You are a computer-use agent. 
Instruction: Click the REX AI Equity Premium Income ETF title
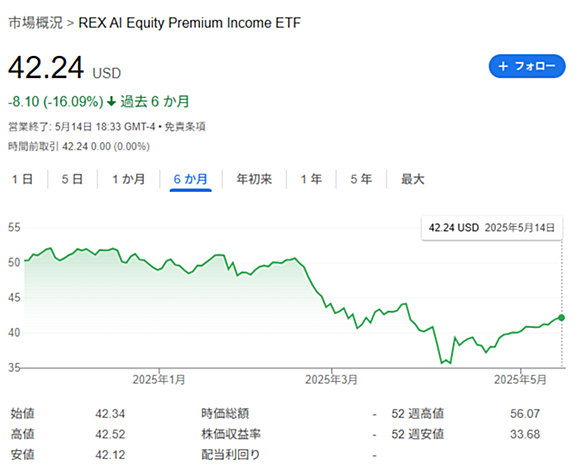[x=189, y=23]
